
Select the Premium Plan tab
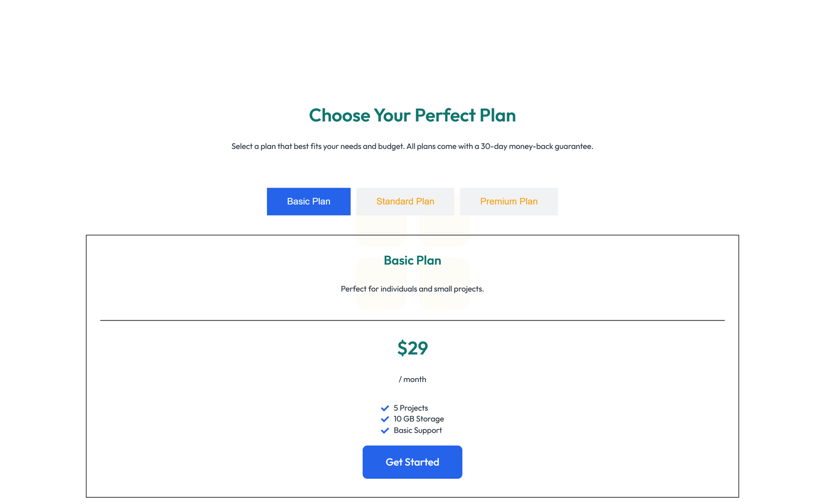[x=508, y=201]
